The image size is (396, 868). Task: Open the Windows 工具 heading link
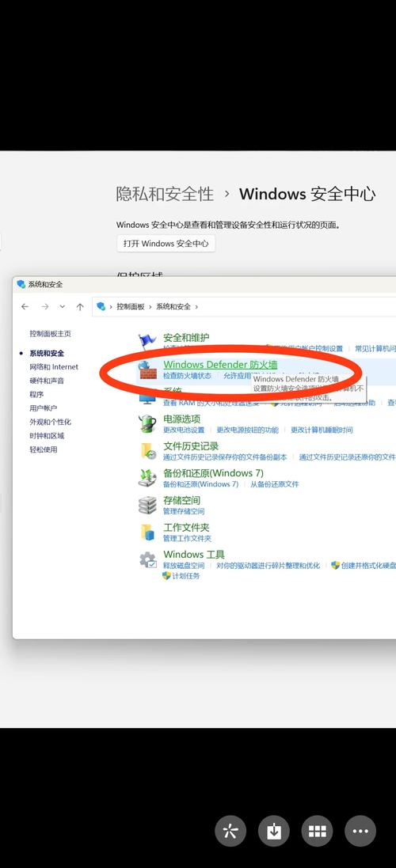pos(194,555)
